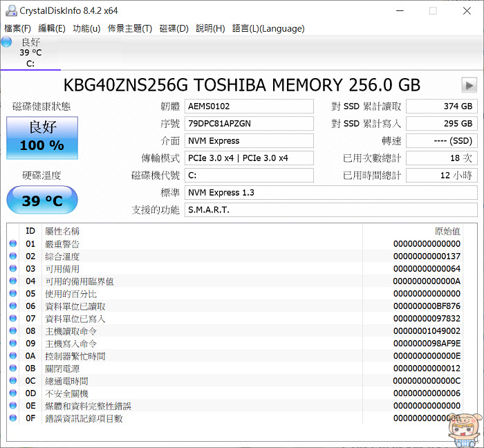
Task: Click the status dot for attribute 0C 總通電時間
Action: [13, 381]
